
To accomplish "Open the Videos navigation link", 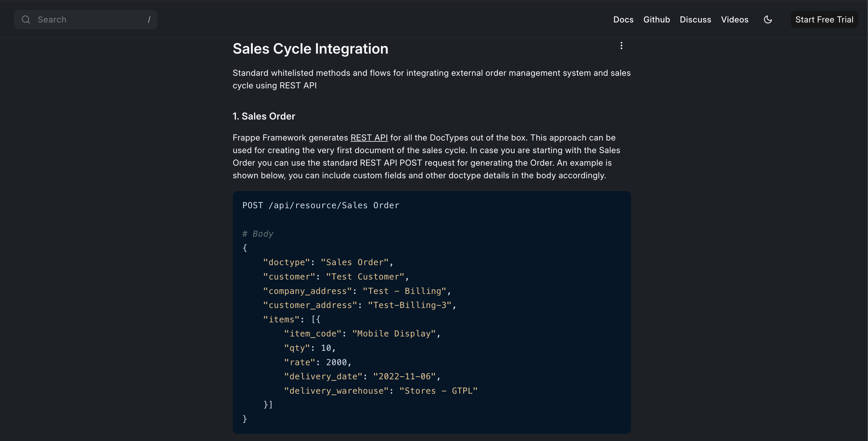I will [734, 19].
